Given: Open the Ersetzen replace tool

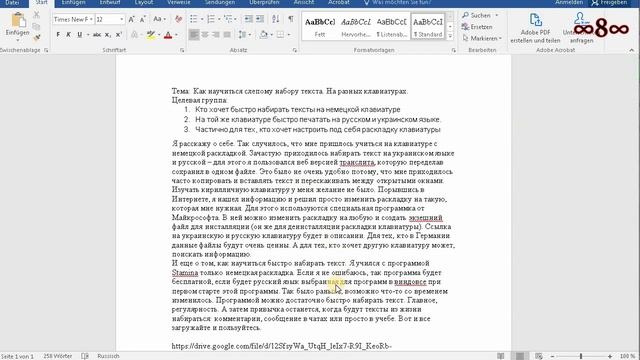Looking at the screenshot, I should pyautogui.click(x=477, y=27).
